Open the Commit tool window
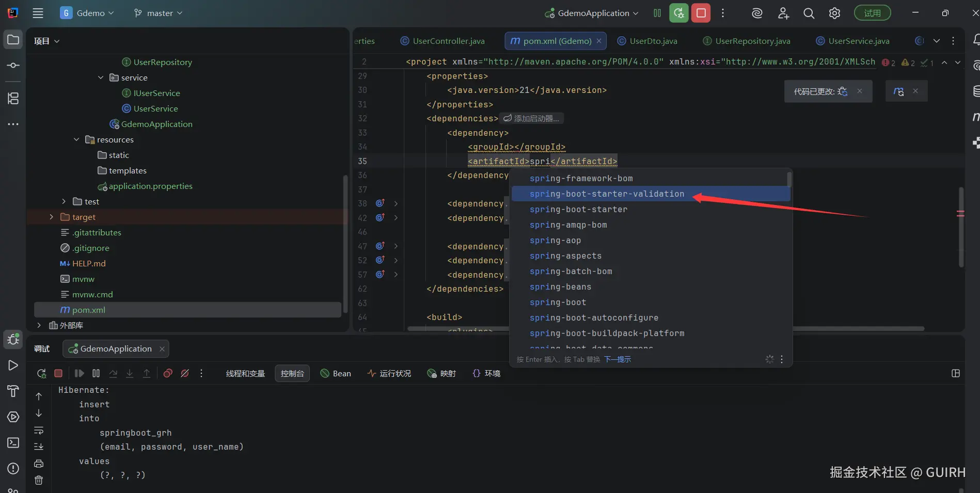Screen dimensions: 980x493 13,66
